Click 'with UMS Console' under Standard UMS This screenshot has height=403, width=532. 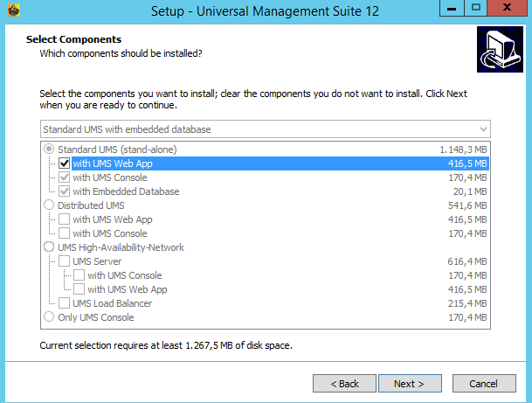pyautogui.click(x=65, y=177)
